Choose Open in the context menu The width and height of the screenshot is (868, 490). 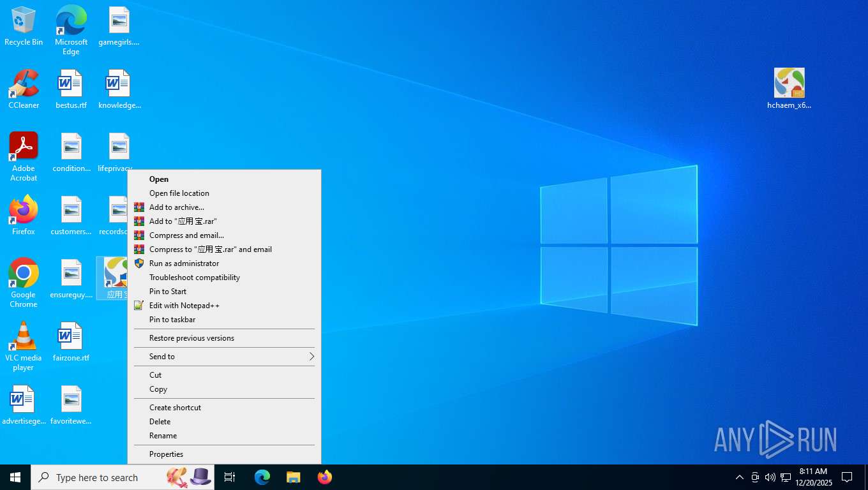coord(224,179)
